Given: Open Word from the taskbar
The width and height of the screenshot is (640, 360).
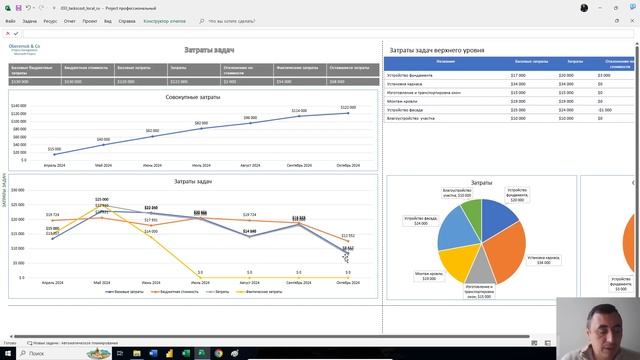Looking at the screenshot, I should 153,353.
